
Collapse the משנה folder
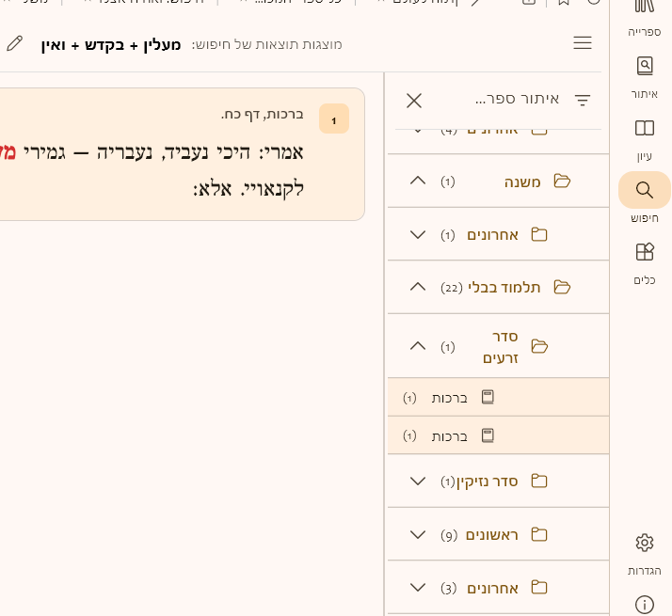419,181
